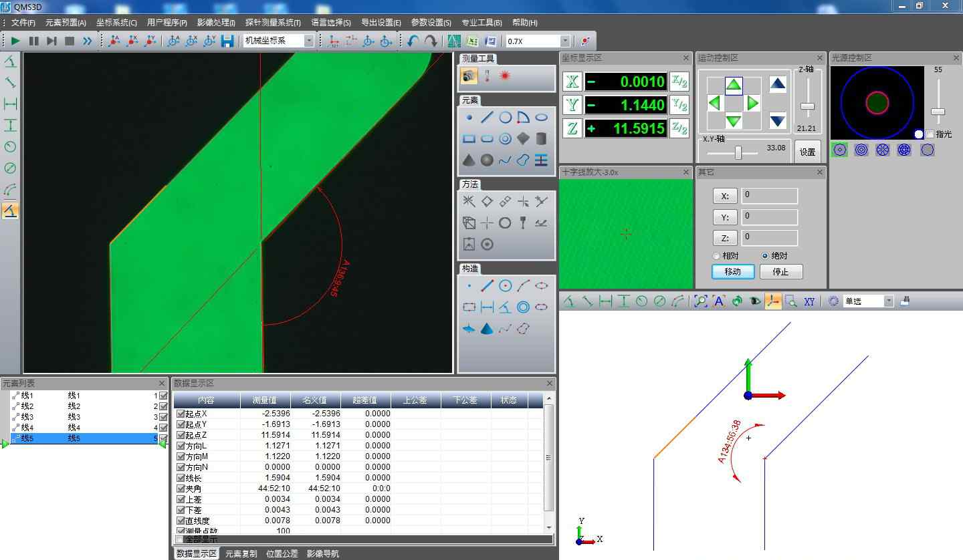The image size is (963, 560).
Task: Click the Excel export icon
Action: (x=472, y=41)
